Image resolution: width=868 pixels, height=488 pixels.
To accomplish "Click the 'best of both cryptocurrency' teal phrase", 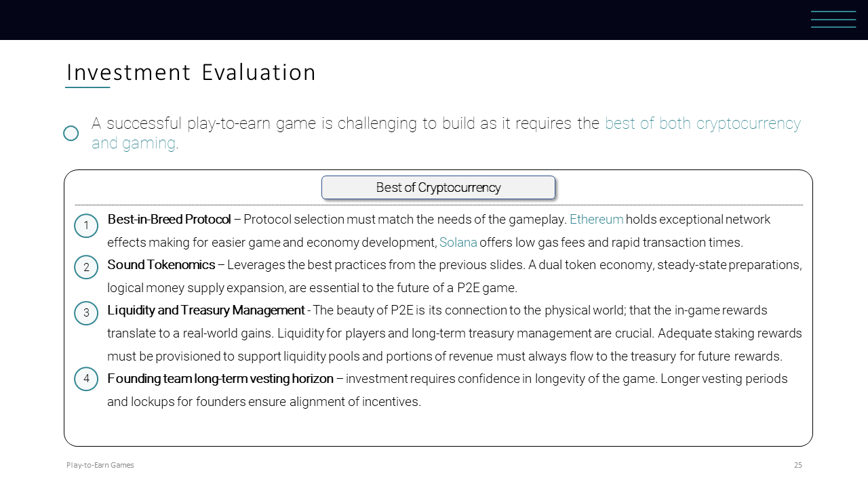I will coord(703,123).
